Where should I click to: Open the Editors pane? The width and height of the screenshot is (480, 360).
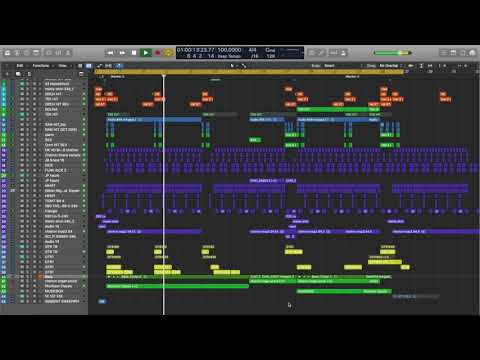(68, 53)
